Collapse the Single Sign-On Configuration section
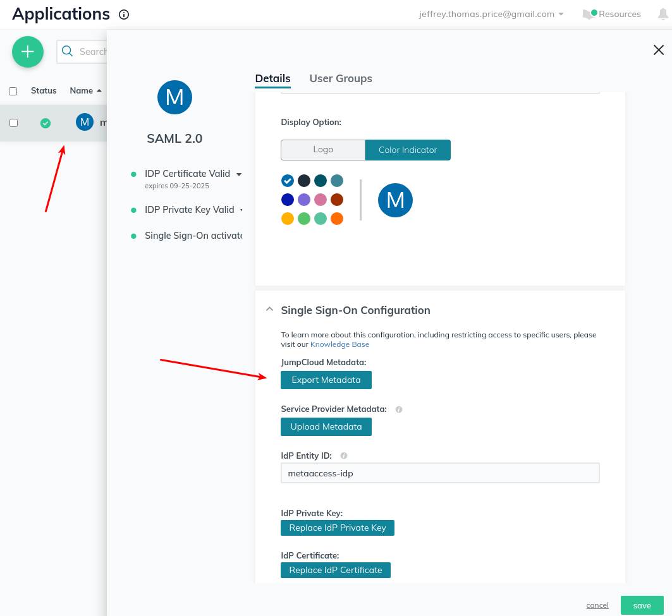The width and height of the screenshot is (672, 616). point(270,310)
